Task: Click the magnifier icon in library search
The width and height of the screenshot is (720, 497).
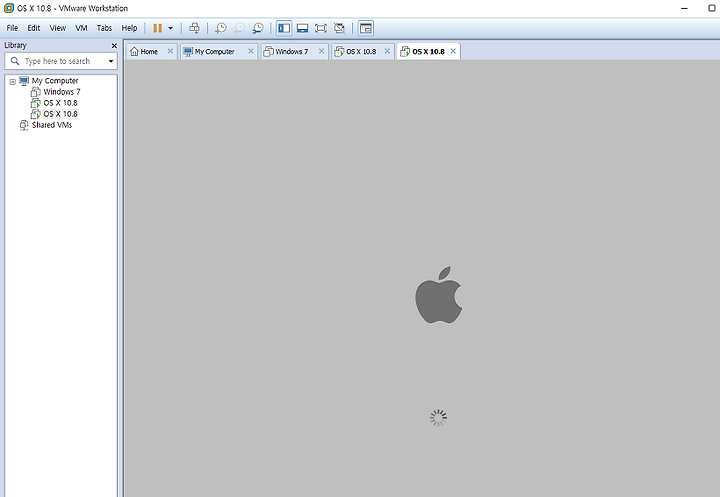Action: (x=15, y=61)
